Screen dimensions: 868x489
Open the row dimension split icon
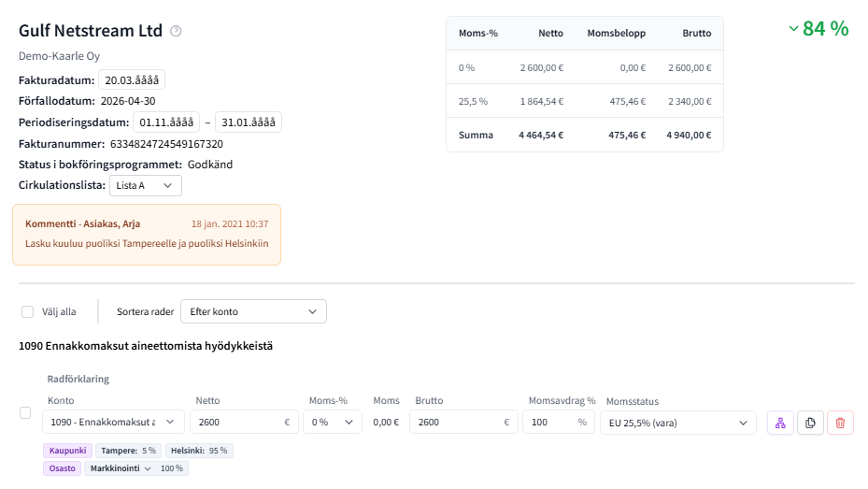click(x=780, y=423)
